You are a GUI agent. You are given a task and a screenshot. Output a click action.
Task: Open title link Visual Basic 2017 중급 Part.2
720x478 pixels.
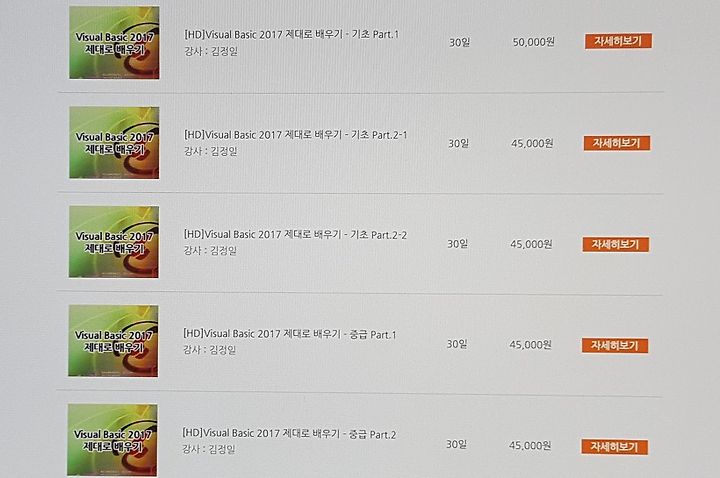coord(289,433)
